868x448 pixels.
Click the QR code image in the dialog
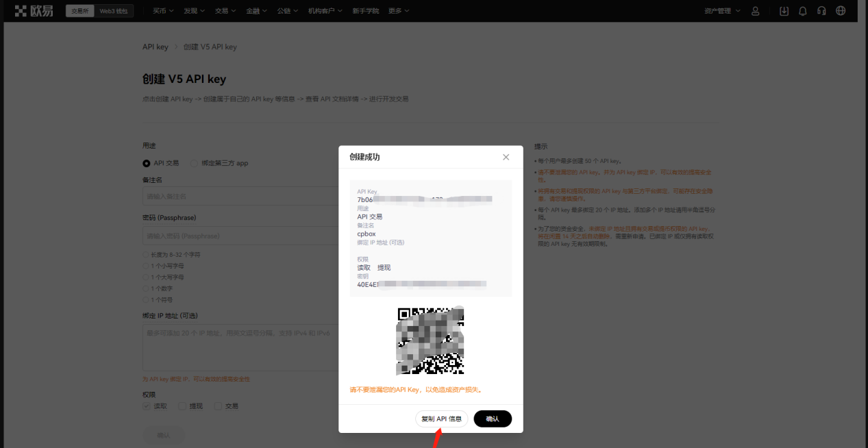click(x=430, y=340)
